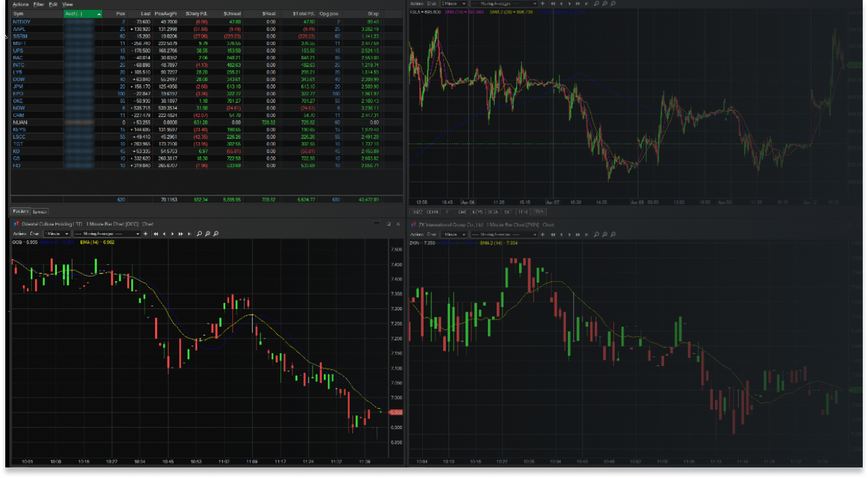Screen dimensions: 868x478
Task: Select the TGT position row
Action: point(206,143)
